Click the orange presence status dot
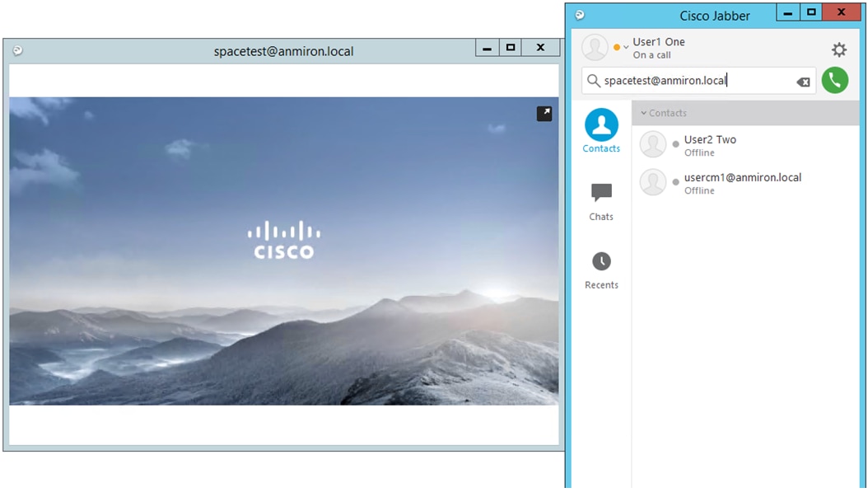This screenshot has width=868, height=497. coord(617,48)
